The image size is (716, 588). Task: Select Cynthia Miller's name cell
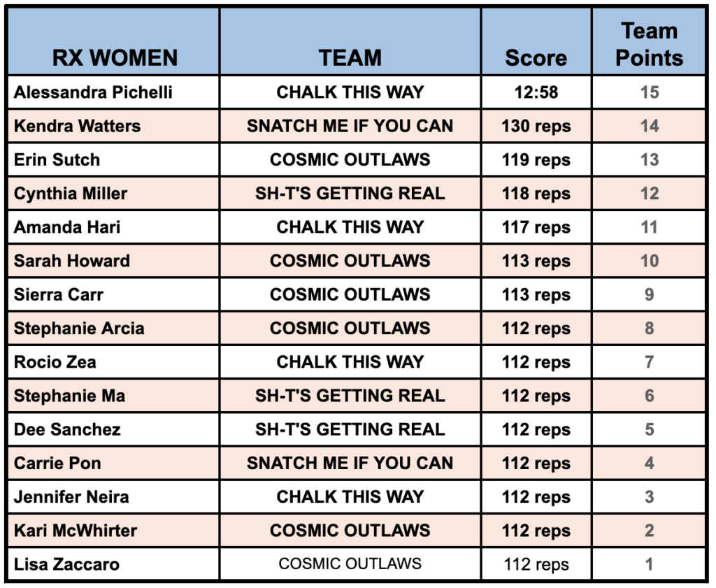[71, 194]
